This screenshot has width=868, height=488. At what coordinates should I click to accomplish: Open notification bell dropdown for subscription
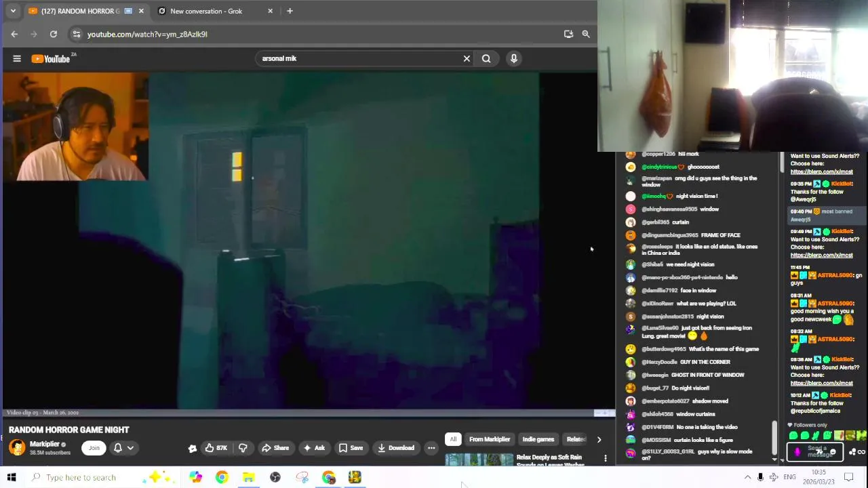(x=123, y=448)
